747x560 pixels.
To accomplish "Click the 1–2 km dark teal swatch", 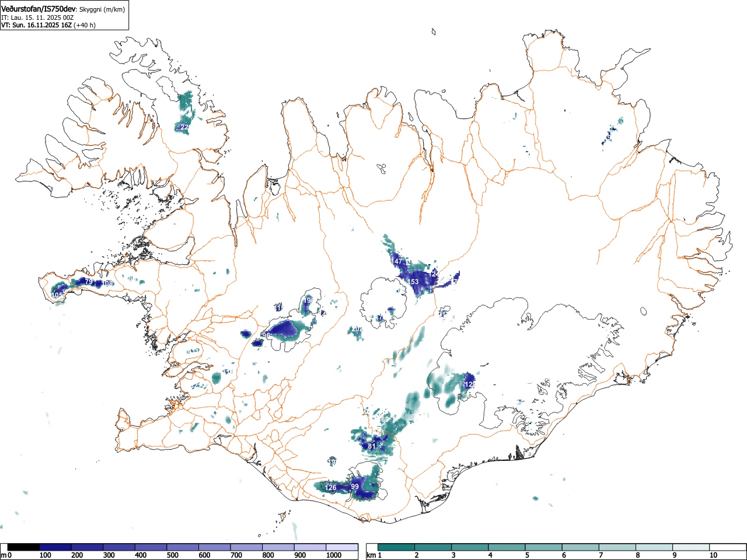I will coord(397,547).
